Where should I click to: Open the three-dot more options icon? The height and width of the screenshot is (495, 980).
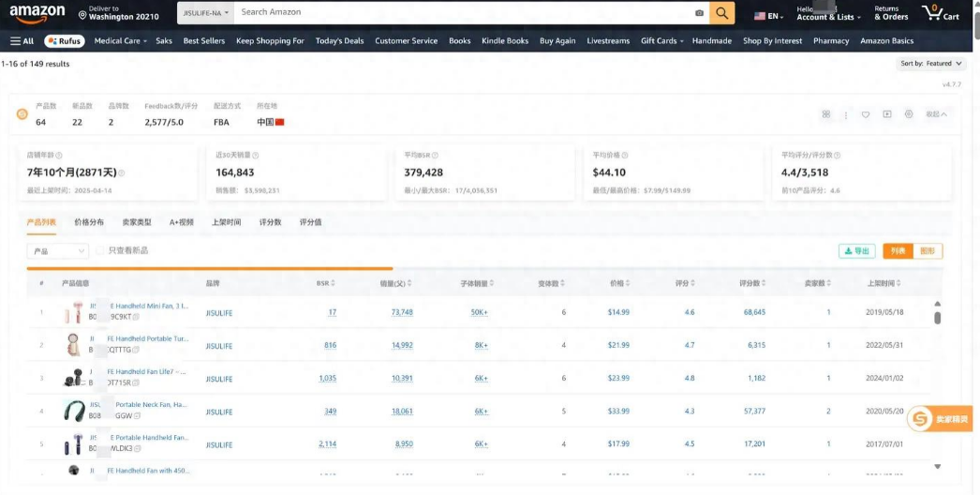(846, 115)
